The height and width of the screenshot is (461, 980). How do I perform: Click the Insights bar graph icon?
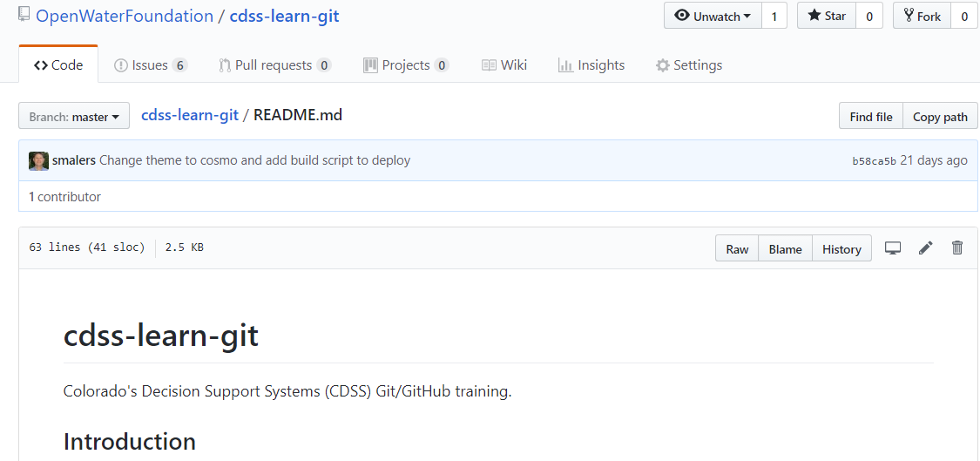[x=565, y=65]
